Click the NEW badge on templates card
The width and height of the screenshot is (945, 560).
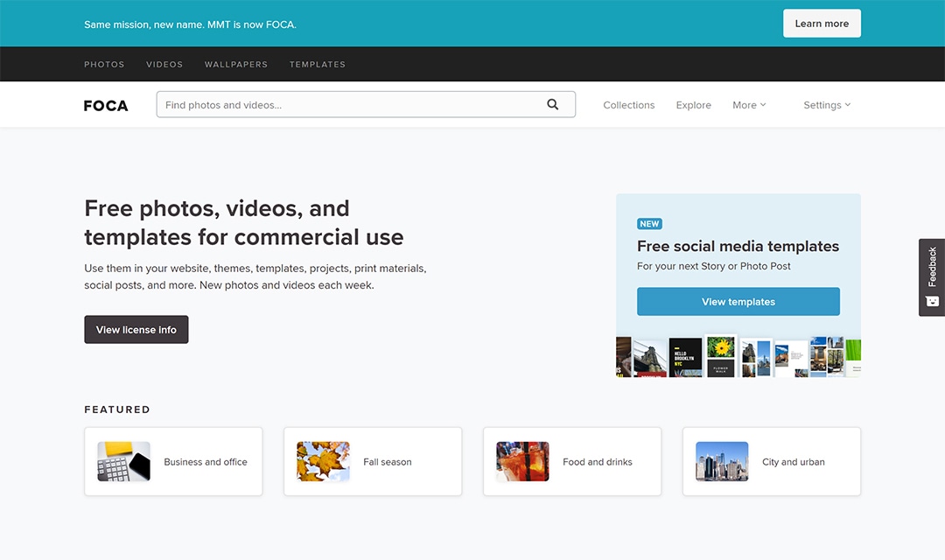[x=649, y=224]
